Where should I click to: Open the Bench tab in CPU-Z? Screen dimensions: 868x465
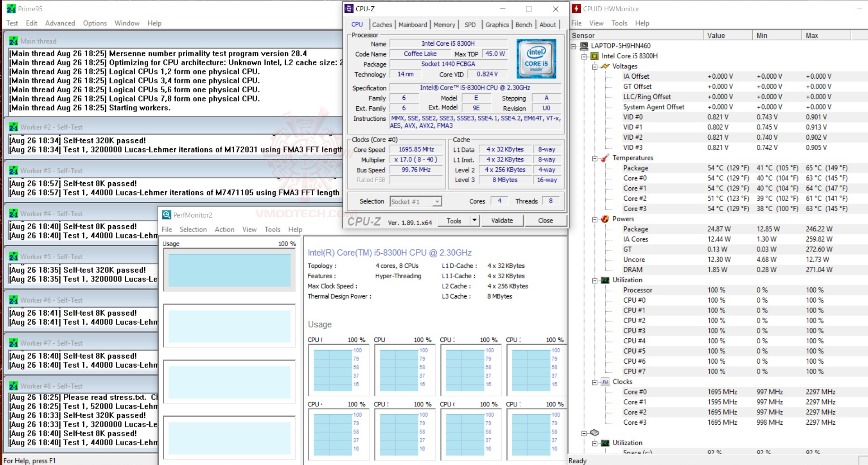(x=524, y=25)
